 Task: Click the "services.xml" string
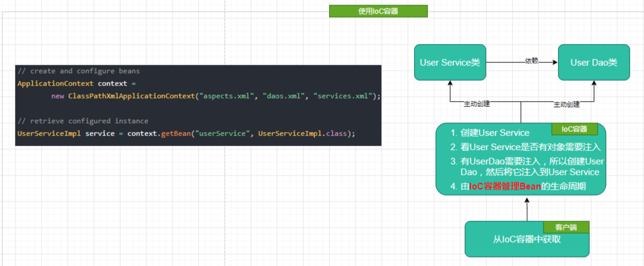[x=343, y=96]
